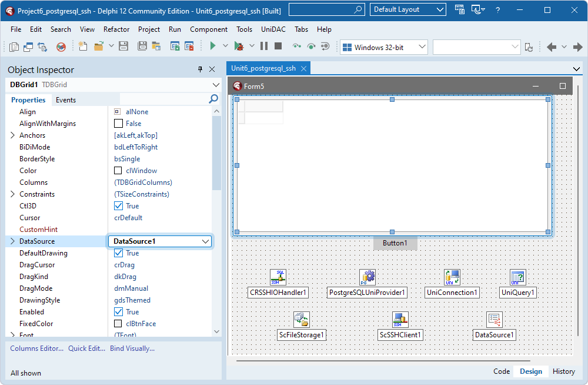Open the UniDAC menu
588x385 pixels.
click(273, 29)
